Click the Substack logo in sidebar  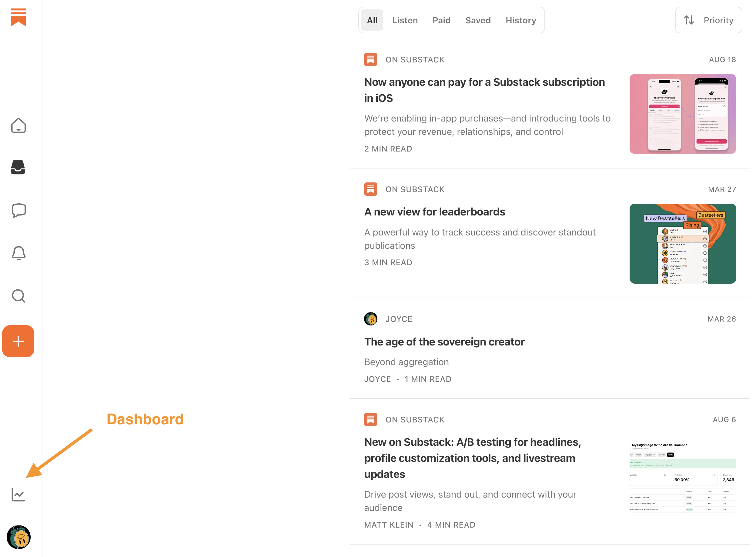point(18,17)
